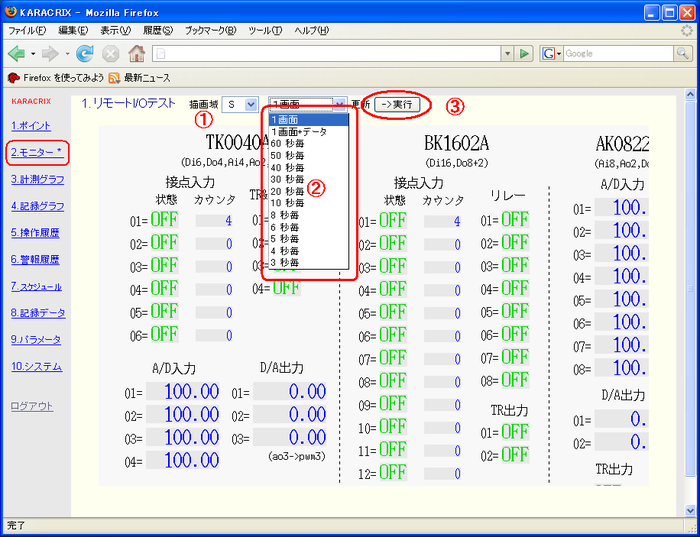The image size is (700, 537).
Task: Click the 1.リモートI/Oテスト page title
Action: pos(129,104)
